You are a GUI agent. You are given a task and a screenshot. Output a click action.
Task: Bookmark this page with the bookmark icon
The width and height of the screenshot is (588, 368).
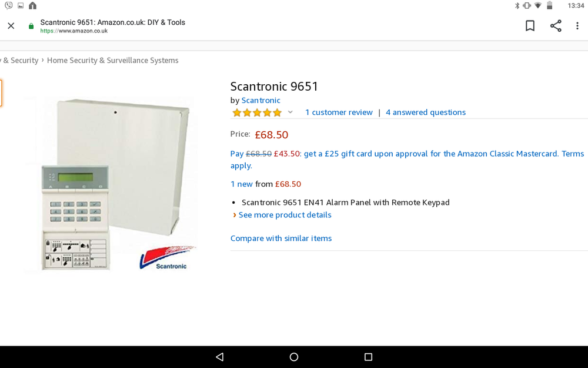tap(530, 25)
